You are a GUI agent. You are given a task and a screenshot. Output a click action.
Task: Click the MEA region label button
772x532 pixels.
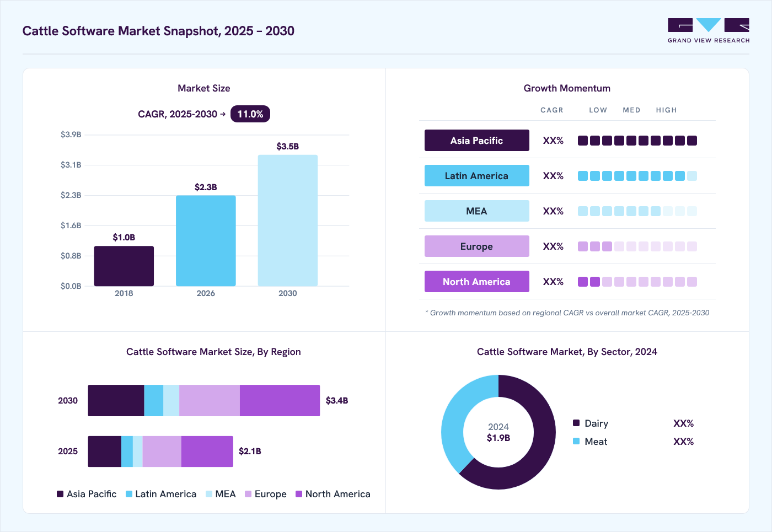coord(477,211)
